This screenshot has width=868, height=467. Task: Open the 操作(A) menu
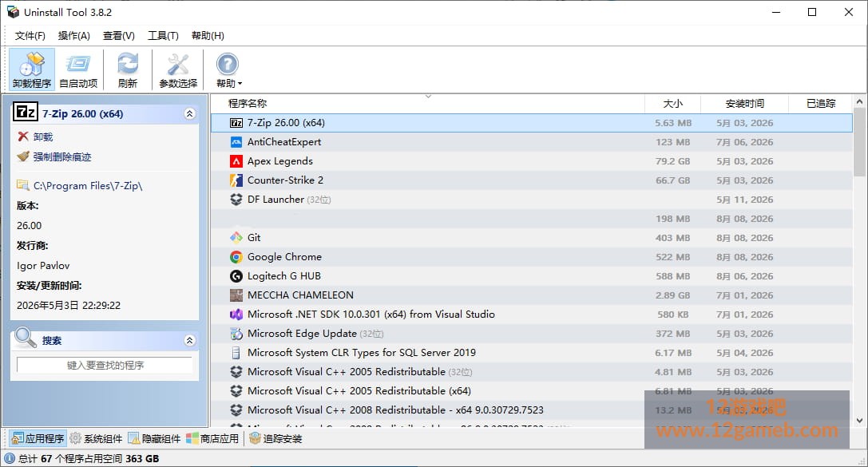[73, 35]
